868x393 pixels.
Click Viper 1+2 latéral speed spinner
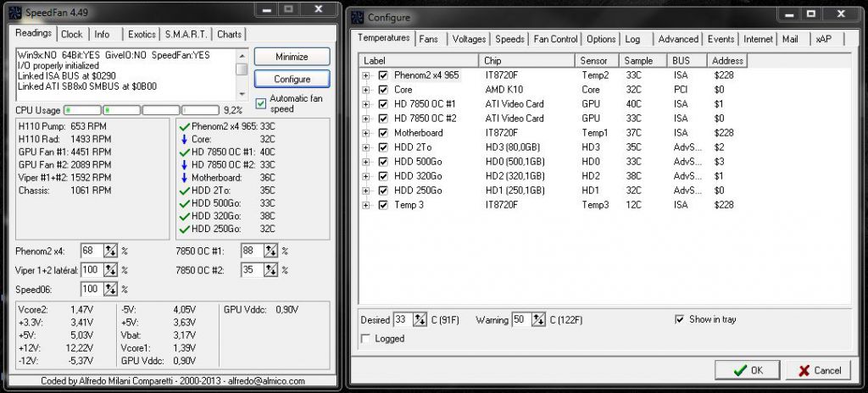(111, 270)
